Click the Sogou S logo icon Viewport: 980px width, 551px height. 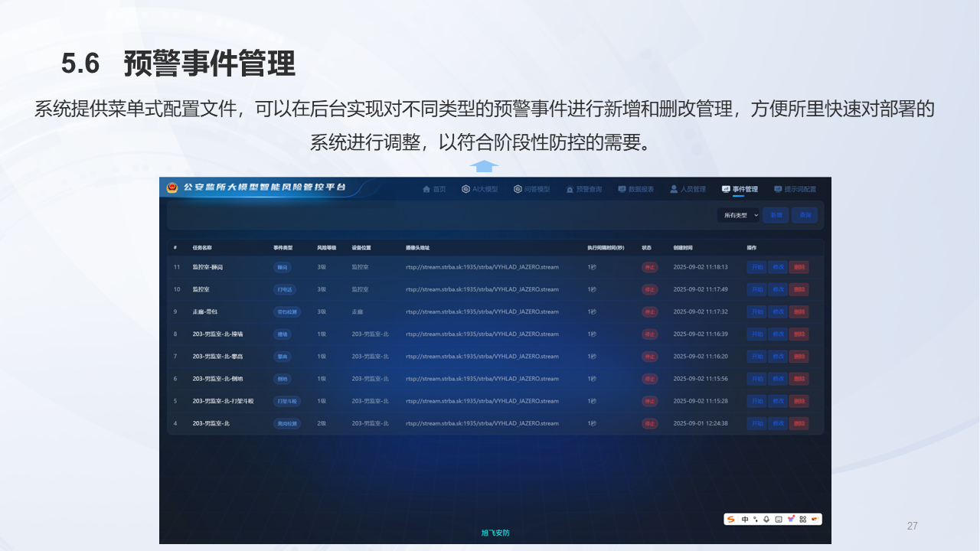pos(731,519)
